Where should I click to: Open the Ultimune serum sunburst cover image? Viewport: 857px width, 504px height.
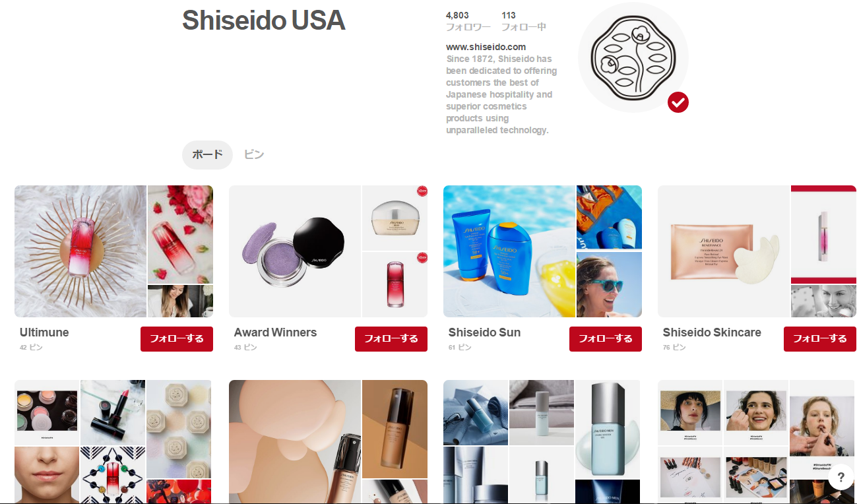point(80,251)
